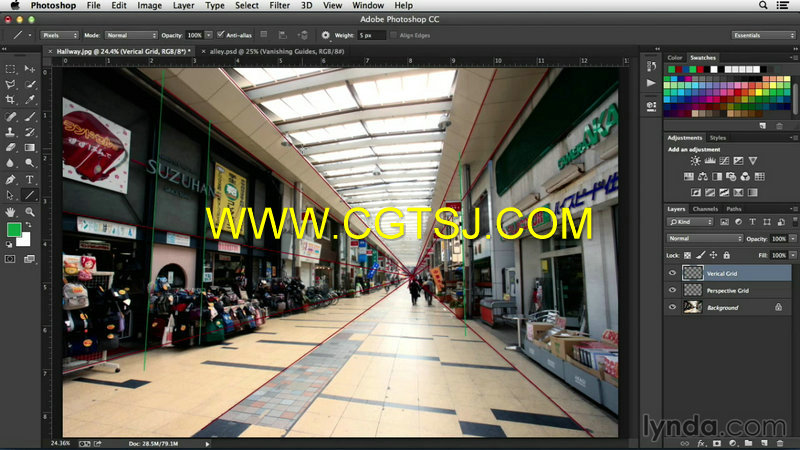Open Spotlight search in menu bar
Screen dimensions: 800x450
[x=763, y=5]
